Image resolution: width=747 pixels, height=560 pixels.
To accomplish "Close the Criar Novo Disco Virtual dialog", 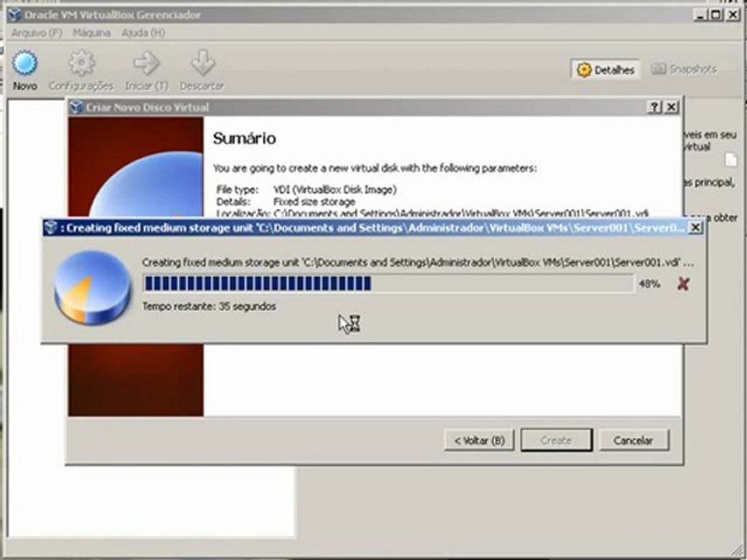I will pyautogui.click(x=672, y=107).
